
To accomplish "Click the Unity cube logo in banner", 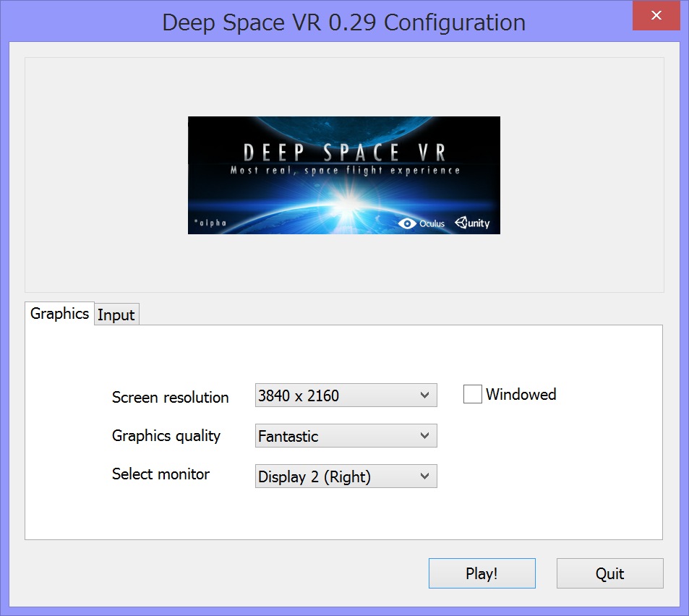I will pos(463,223).
